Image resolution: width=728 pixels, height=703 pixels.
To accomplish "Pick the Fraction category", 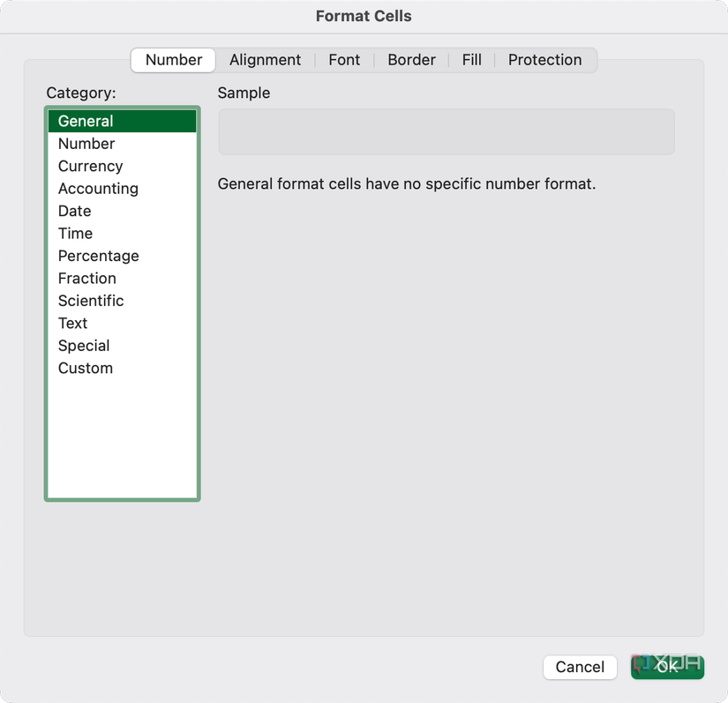I will [122, 279].
